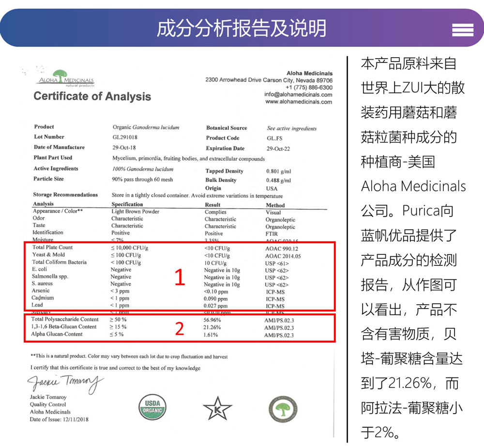Click the Quality Control title under signature
Image resolution: width=484 pixels, height=448 pixels.
pos(48,404)
